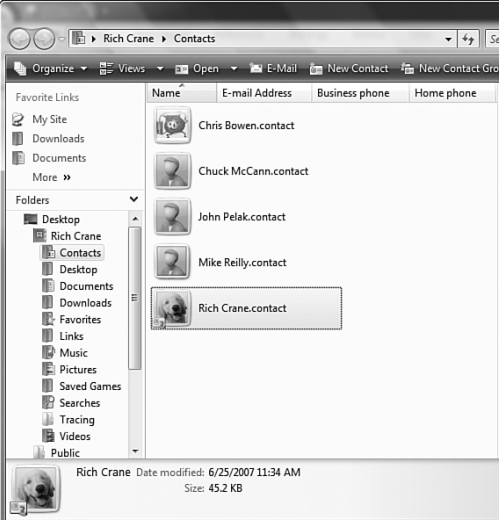Click the folder tree scroll down arrow
The width and height of the screenshot is (499, 520).
[x=135, y=451]
